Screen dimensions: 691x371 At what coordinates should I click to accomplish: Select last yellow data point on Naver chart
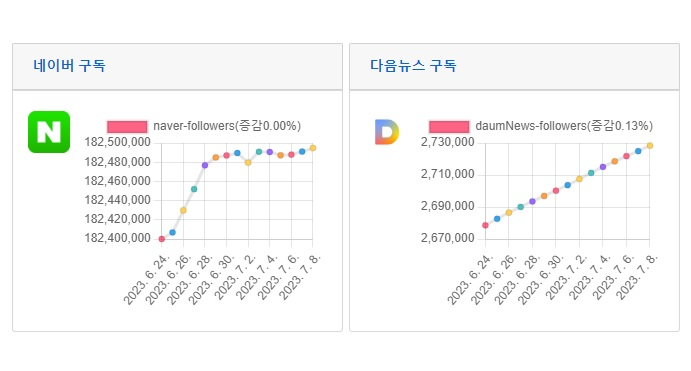tap(313, 148)
